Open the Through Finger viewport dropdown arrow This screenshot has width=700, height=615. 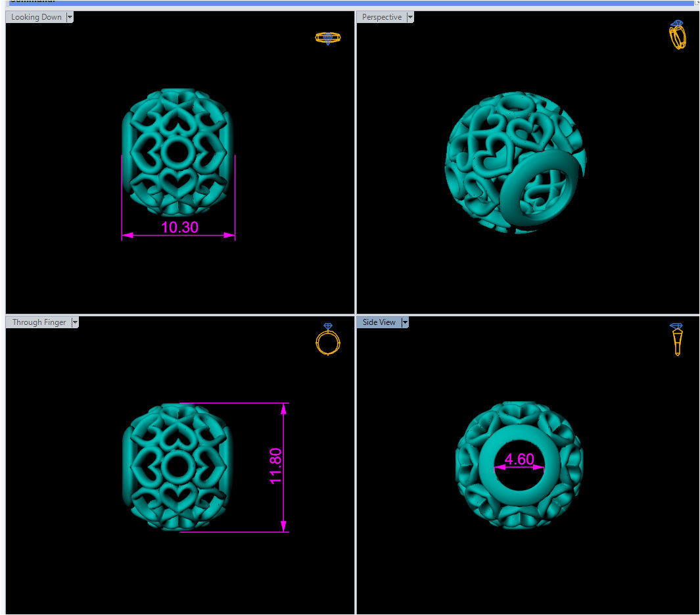tap(75, 322)
